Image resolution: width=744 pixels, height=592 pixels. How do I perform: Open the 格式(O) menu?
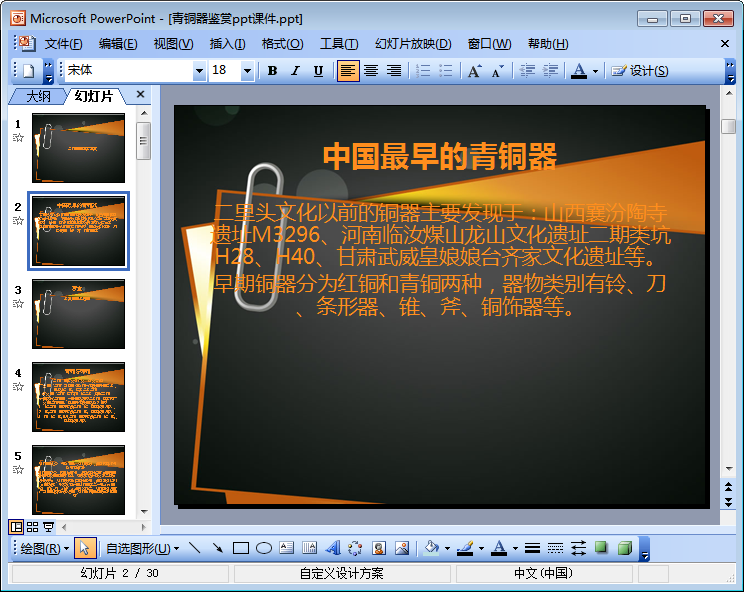click(x=282, y=44)
